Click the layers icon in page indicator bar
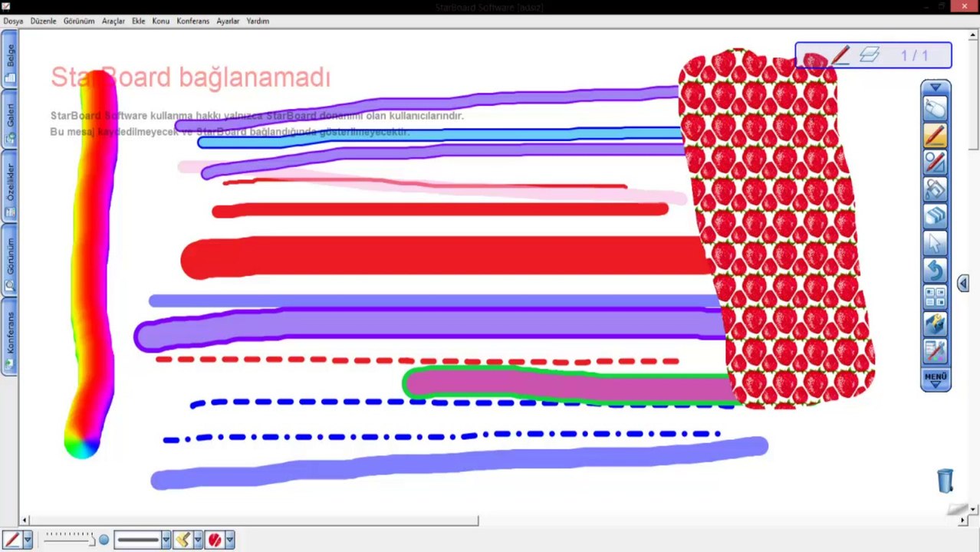 pos(869,55)
